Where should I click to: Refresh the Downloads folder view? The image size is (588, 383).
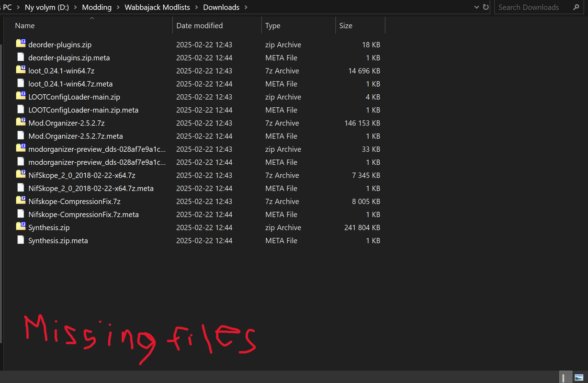pos(486,7)
